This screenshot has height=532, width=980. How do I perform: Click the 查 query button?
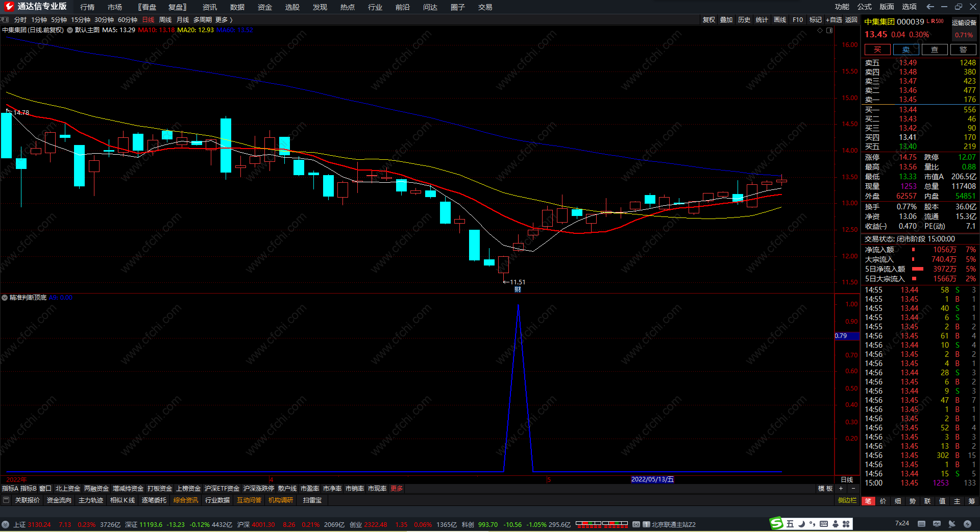click(935, 50)
